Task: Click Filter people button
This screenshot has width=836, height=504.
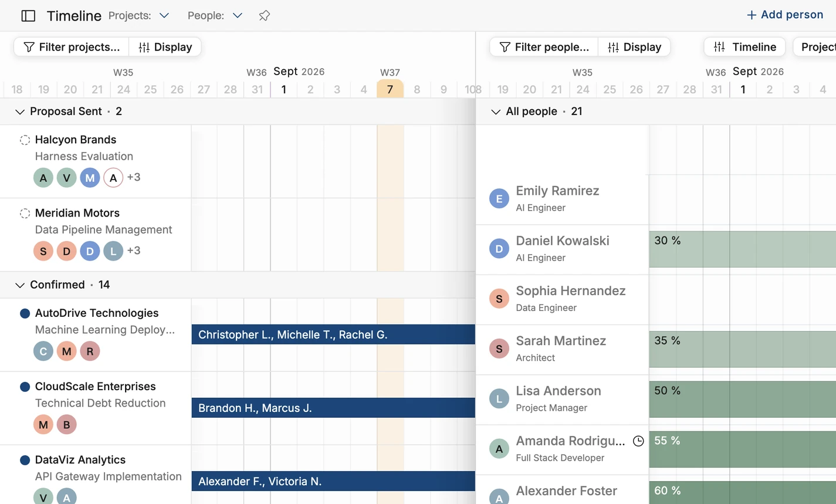Action: (544, 47)
